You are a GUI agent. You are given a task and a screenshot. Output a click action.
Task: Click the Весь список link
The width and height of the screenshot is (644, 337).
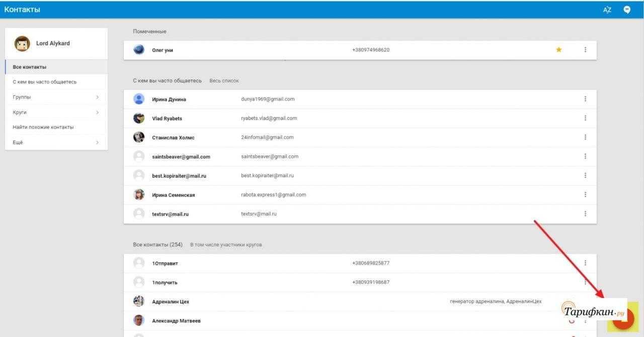224,81
